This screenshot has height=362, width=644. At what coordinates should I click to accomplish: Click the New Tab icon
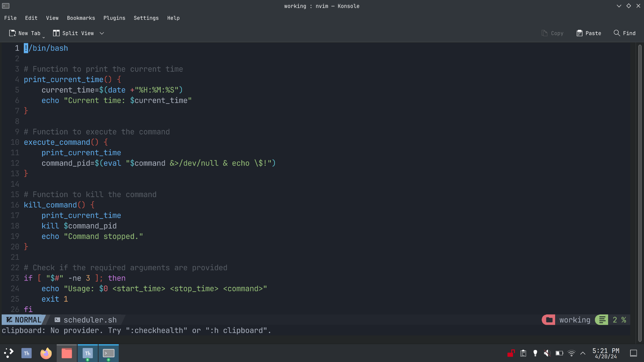[x=12, y=33]
